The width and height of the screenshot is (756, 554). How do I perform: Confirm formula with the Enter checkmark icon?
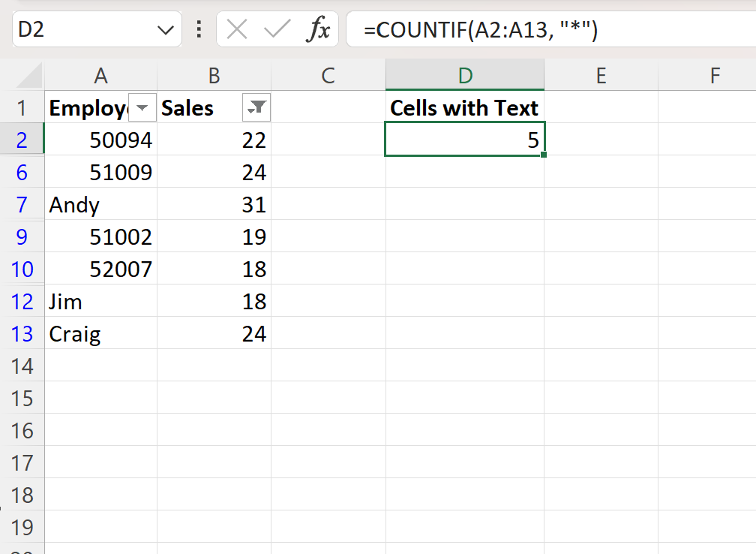point(277,29)
